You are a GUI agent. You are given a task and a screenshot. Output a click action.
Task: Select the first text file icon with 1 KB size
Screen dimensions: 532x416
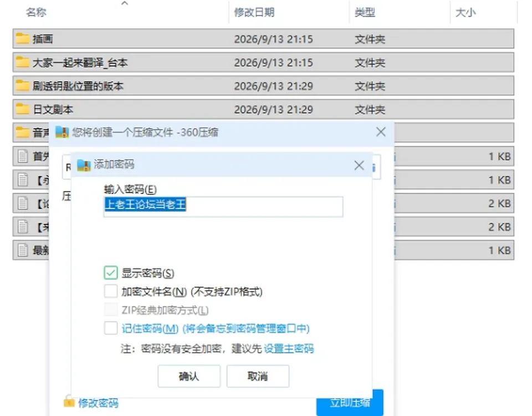pyautogui.click(x=23, y=156)
